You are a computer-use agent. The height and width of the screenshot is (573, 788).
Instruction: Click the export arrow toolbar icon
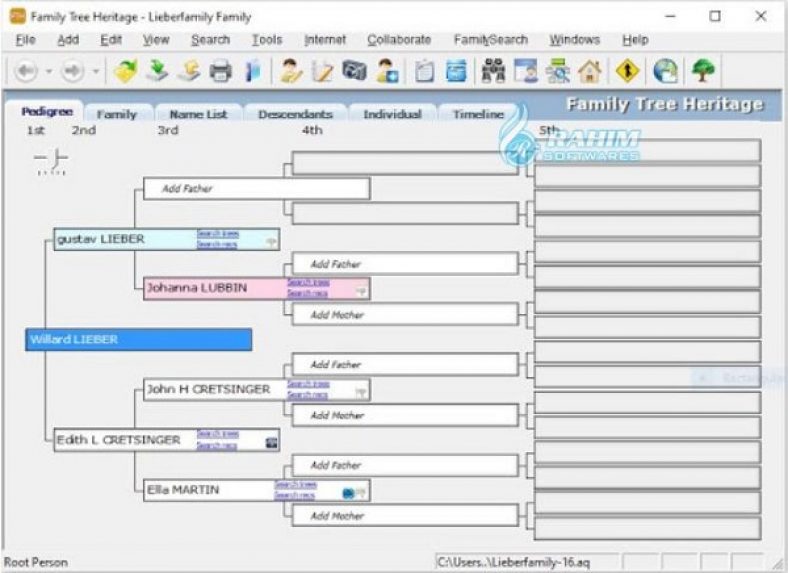189,71
